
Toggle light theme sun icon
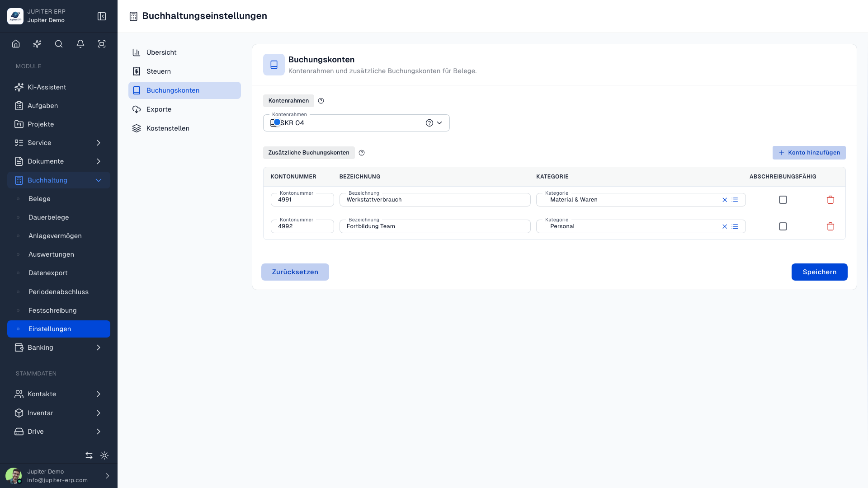[x=104, y=455]
